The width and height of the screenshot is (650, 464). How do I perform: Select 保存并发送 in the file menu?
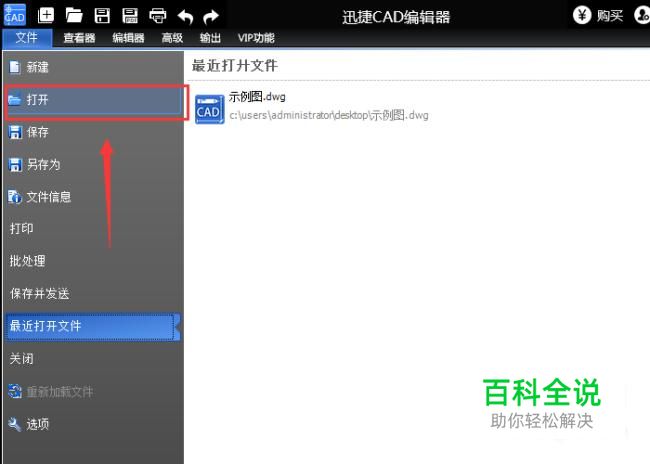93,294
